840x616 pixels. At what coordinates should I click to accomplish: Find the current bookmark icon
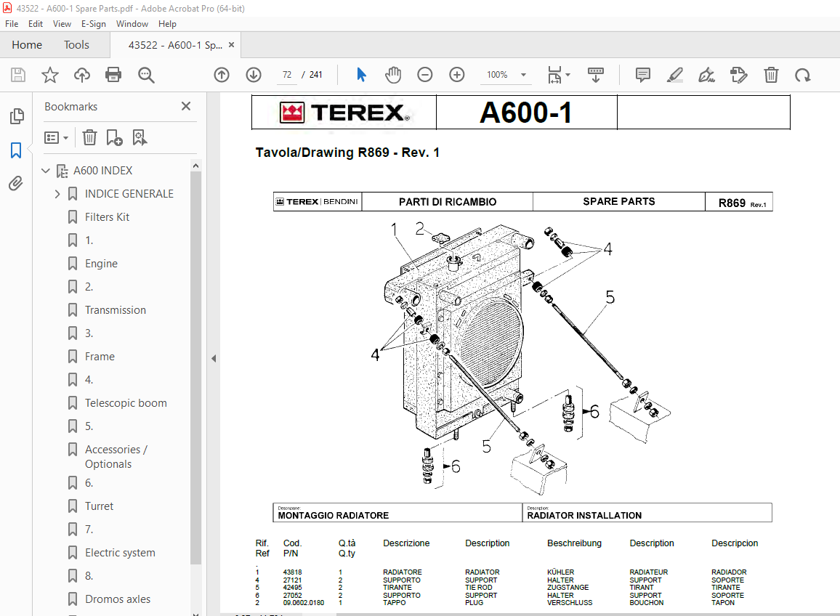pos(140,138)
